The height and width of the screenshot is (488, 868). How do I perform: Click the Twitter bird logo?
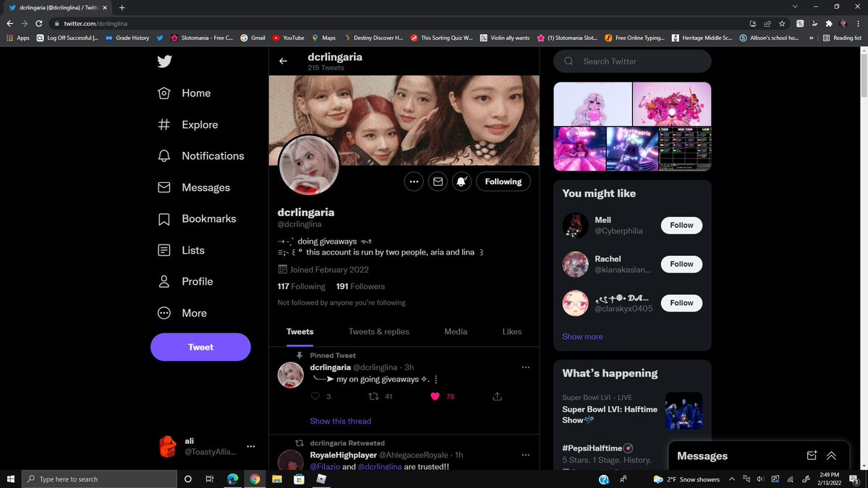click(x=164, y=61)
